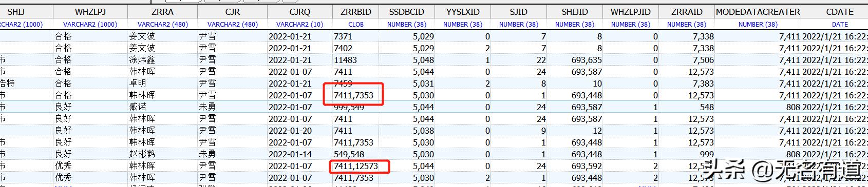Viewport: 868px width, 187px height.
Task: Select the WHZLPJID column header
Action: pos(631,12)
